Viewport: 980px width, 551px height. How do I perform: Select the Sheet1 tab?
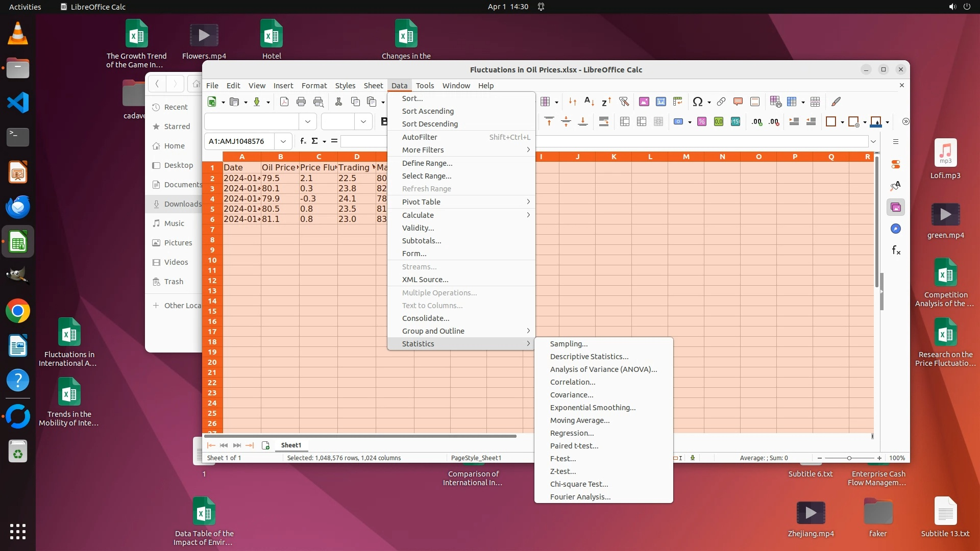(x=291, y=445)
